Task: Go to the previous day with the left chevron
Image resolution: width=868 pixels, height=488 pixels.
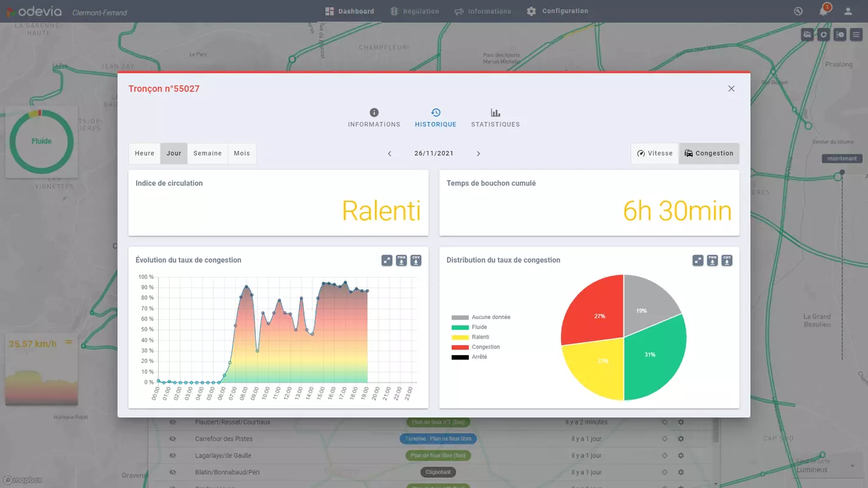Action: (x=389, y=154)
